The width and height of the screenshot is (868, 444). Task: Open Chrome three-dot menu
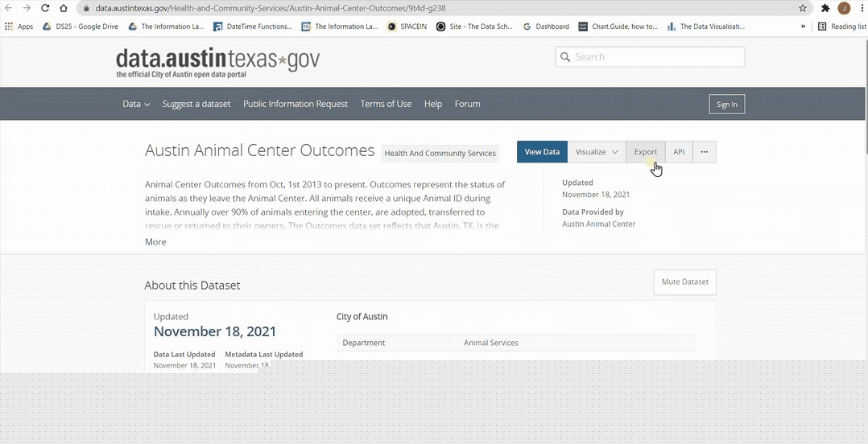pos(862,8)
